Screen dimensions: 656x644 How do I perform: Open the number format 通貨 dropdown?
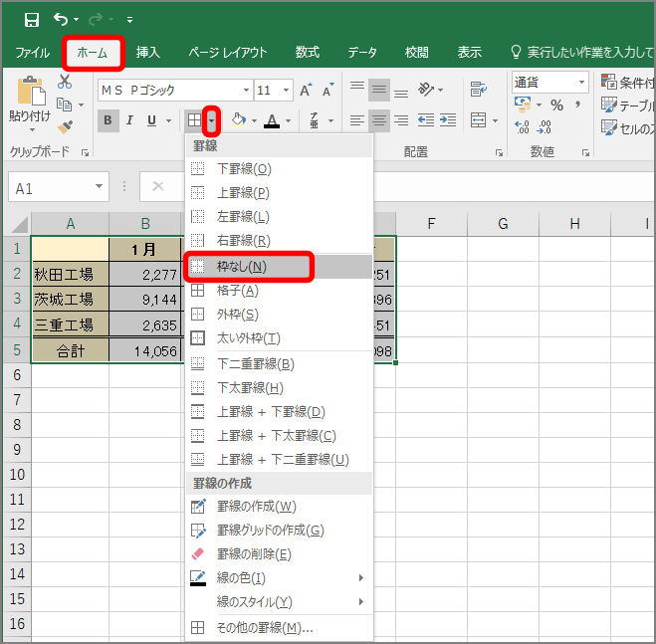581,82
